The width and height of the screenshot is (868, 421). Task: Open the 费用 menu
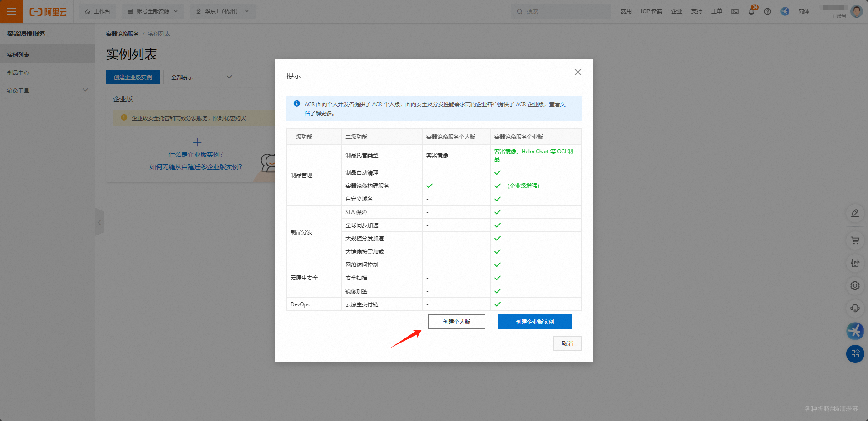point(626,11)
